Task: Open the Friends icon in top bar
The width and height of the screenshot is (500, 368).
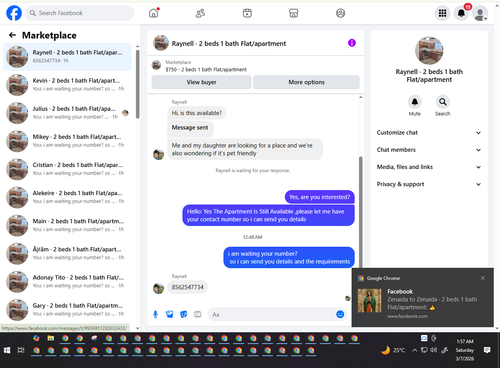Action: (x=200, y=13)
